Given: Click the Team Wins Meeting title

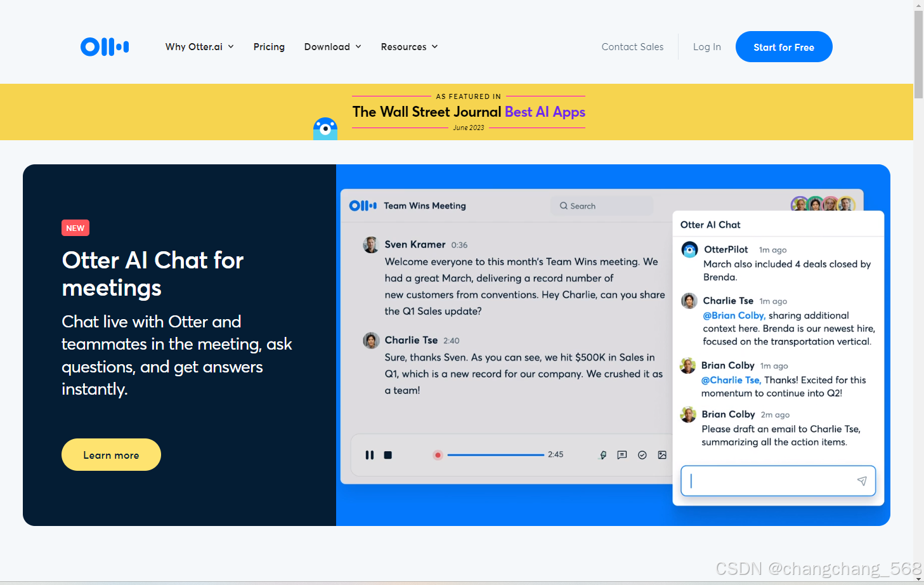Looking at the screenshot, I should pyautogui.click(x=425, y=206).
